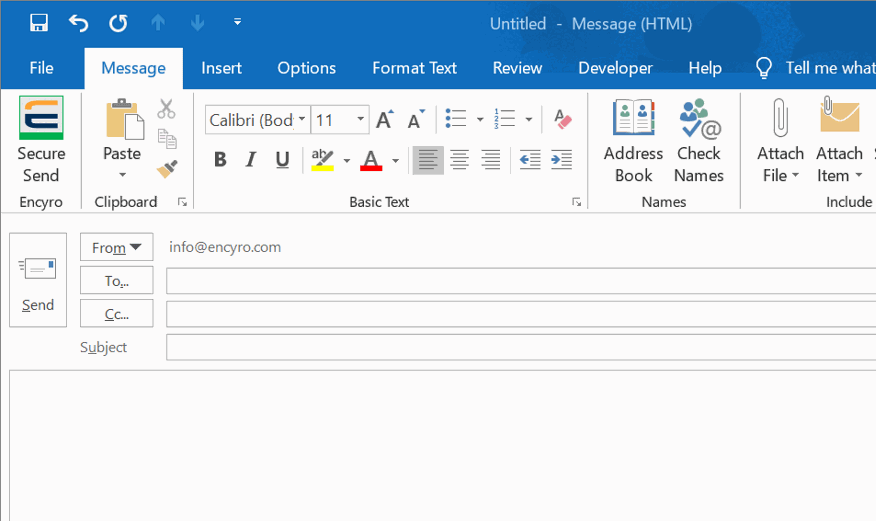Apply bullet list formatting
Image resolution: width=876 pixels, height=521 pixels.
pyautogui.click(x=456, y=119)
